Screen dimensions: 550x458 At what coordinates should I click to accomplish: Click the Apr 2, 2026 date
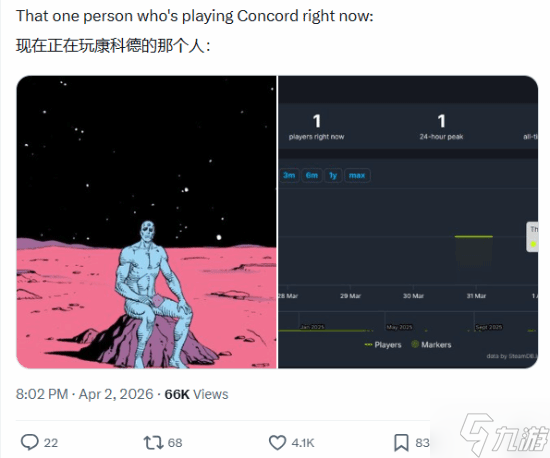116,394
